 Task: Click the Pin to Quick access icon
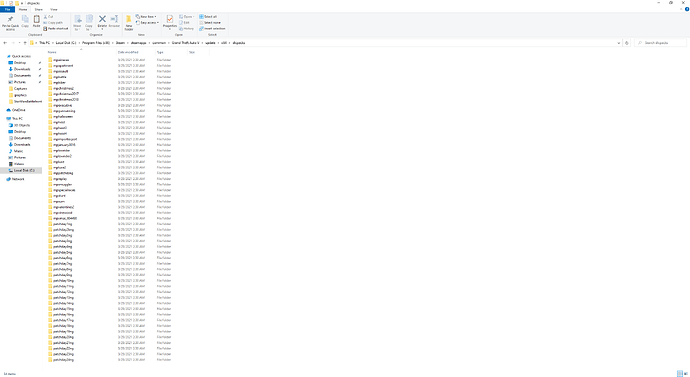pos(10,20)
